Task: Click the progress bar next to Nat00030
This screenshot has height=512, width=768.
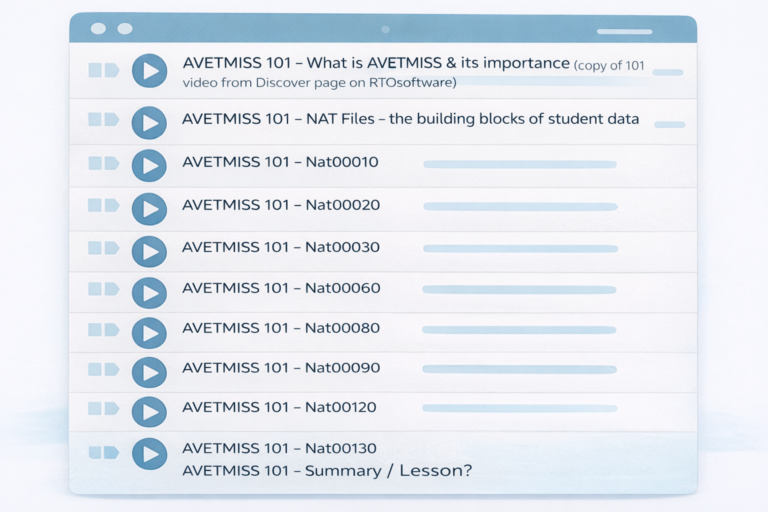Action: tap(520, 248)
